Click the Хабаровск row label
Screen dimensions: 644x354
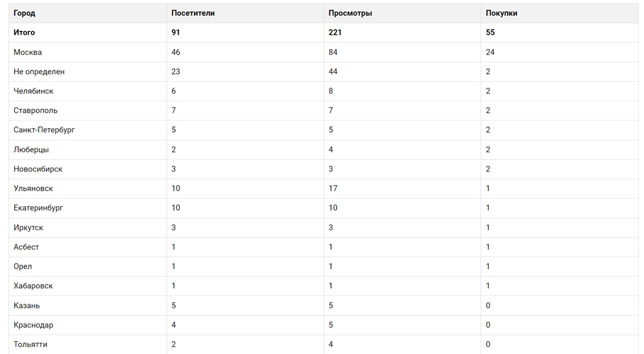tap(33, 286)
